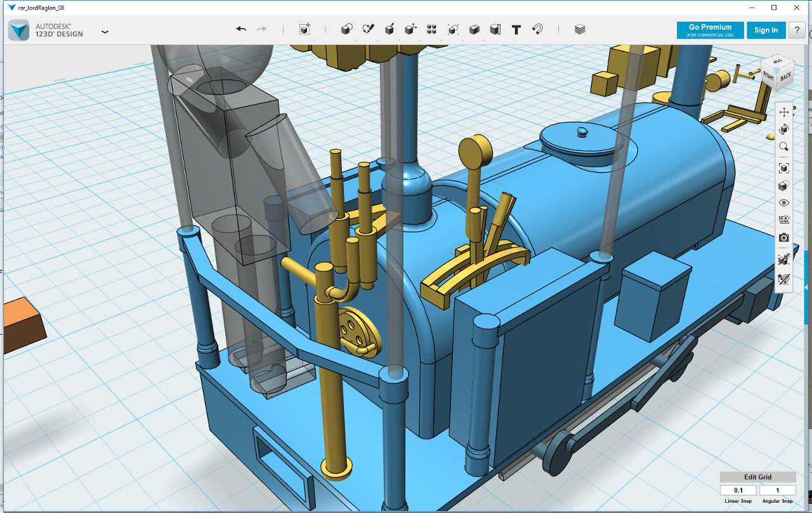Viewport: 812px width, 513px height.
Task: Take a screenshot with the camera icon
Action: [x=784, y=237]
